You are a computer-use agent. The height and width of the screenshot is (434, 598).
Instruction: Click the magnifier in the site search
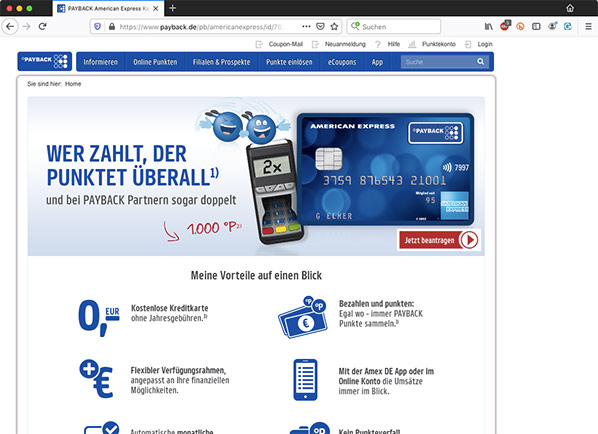(481, 61)
